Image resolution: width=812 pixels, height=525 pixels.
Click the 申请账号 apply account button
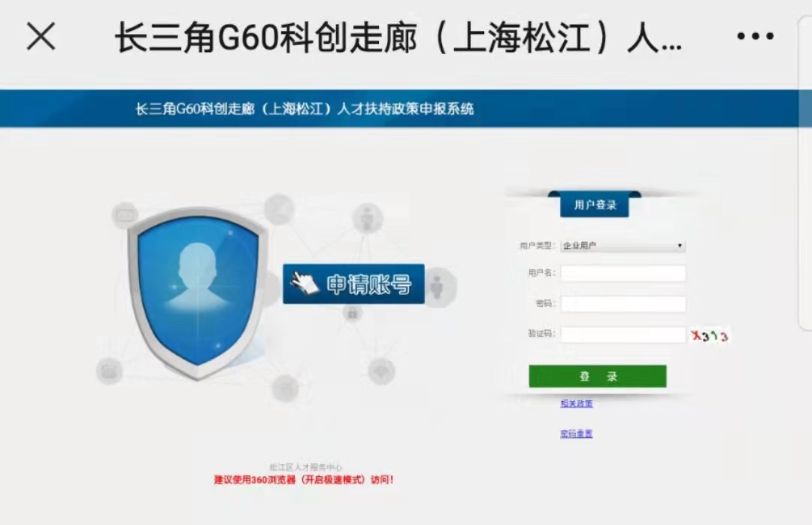click(x=353, y=284)
